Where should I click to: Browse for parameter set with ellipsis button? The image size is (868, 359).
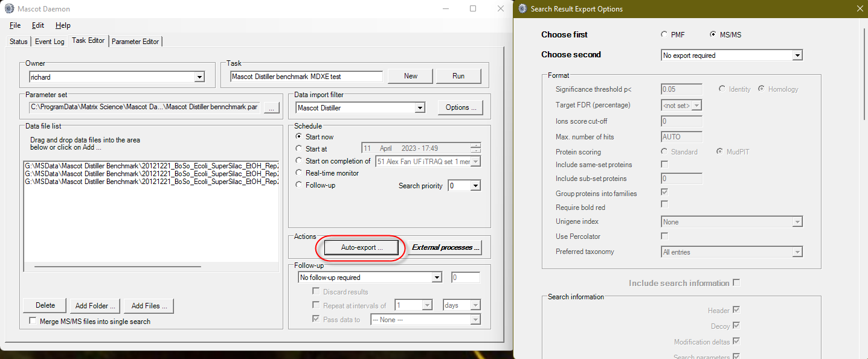[x=272, y=108]
